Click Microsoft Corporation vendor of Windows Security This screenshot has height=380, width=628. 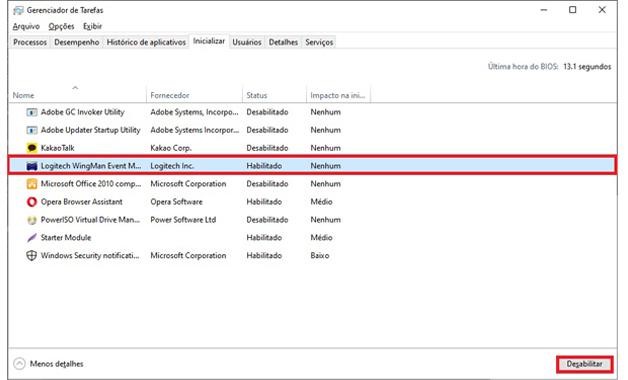[188, 255]
